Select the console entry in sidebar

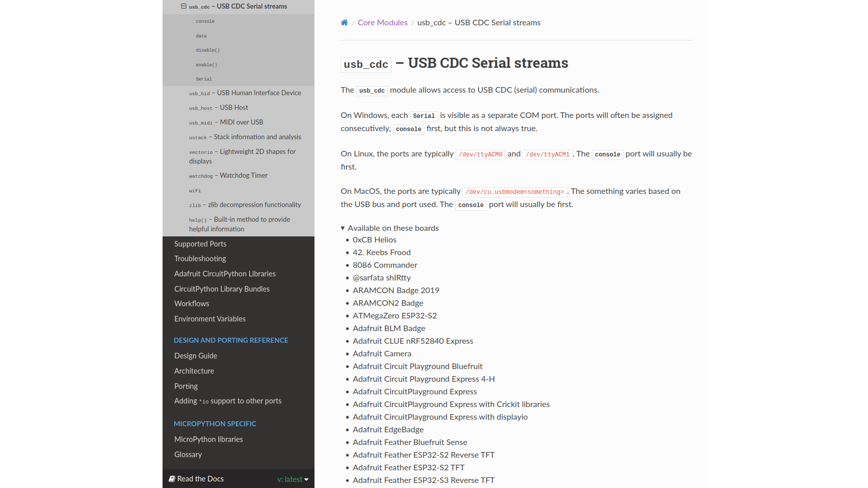click(205, 21)
